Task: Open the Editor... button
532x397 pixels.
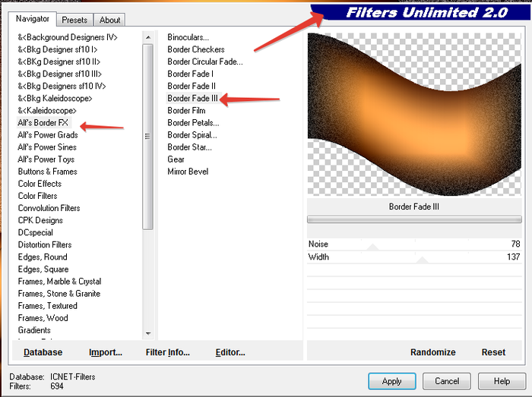Action: (x=230, y=352)
